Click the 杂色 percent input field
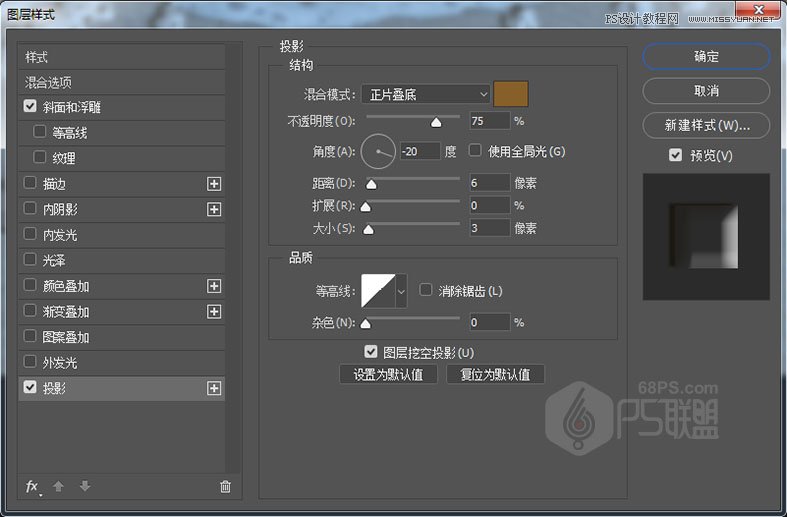The image size is (787, 517). pos(490,322)
